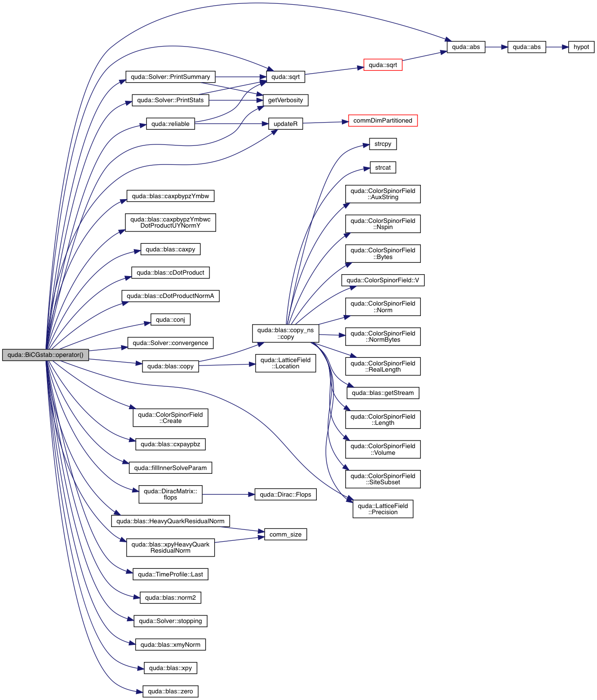The width and height of the screenshot is (597, 700).
Task: Click the quda::blas::copy_ns::copy node
Action: (x=285, y=334)
